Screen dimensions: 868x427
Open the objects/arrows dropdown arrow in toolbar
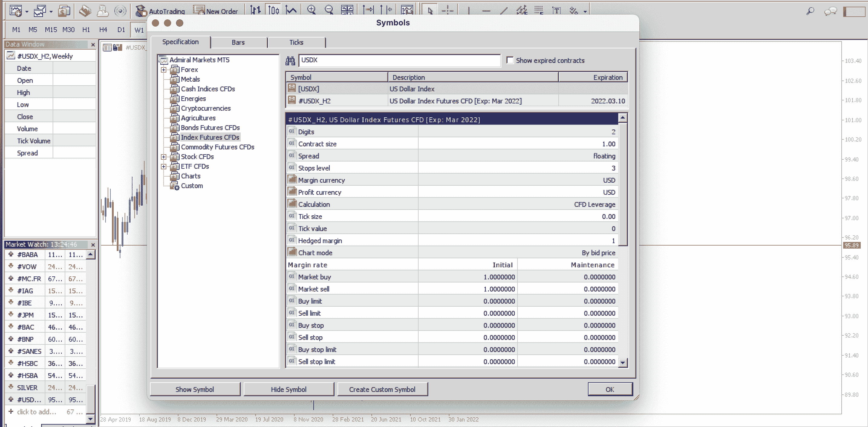point(585,11)
